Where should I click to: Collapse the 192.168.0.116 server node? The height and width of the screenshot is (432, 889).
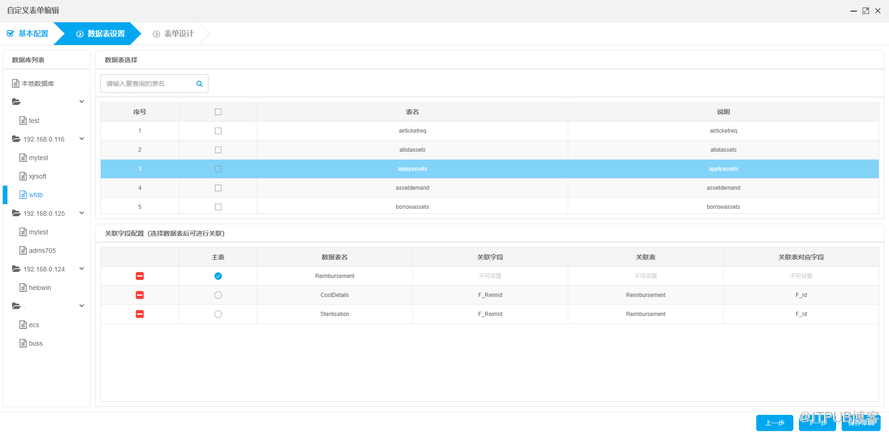pos(82,139)
